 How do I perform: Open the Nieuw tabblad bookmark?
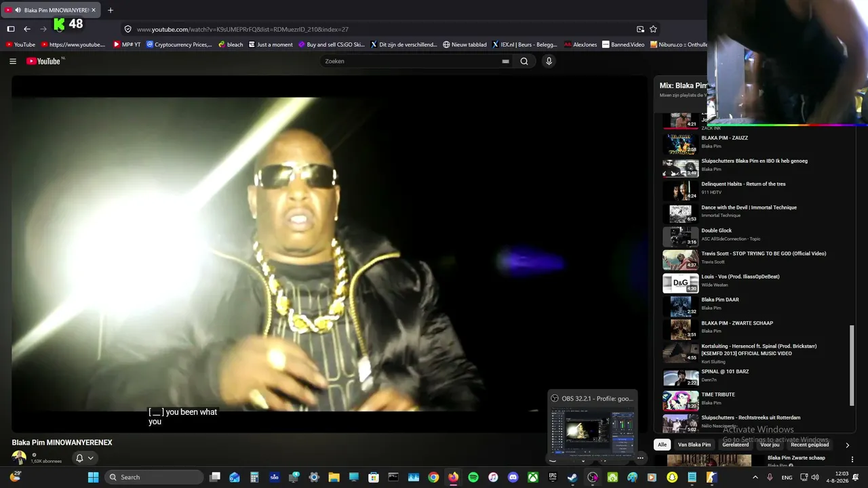465,45
